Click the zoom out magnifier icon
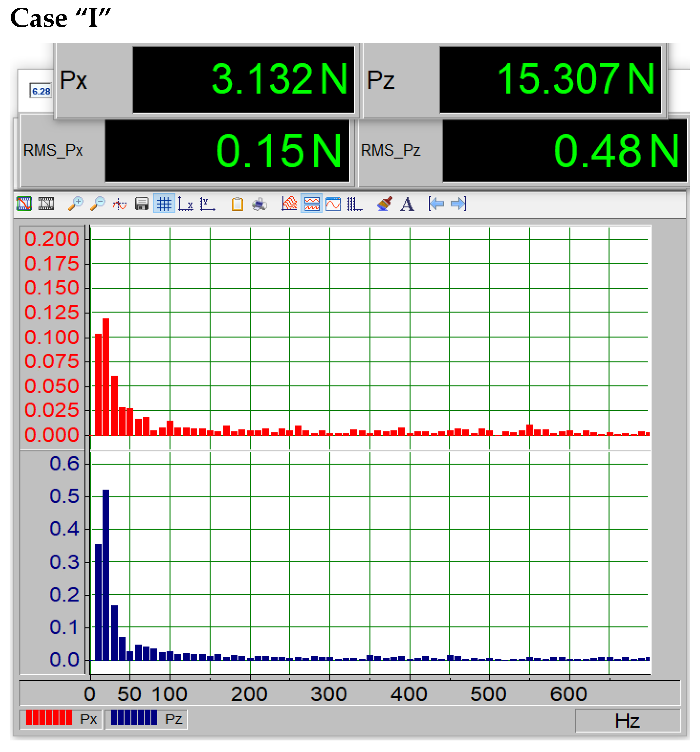700x752 pixels. coord(98,204)
